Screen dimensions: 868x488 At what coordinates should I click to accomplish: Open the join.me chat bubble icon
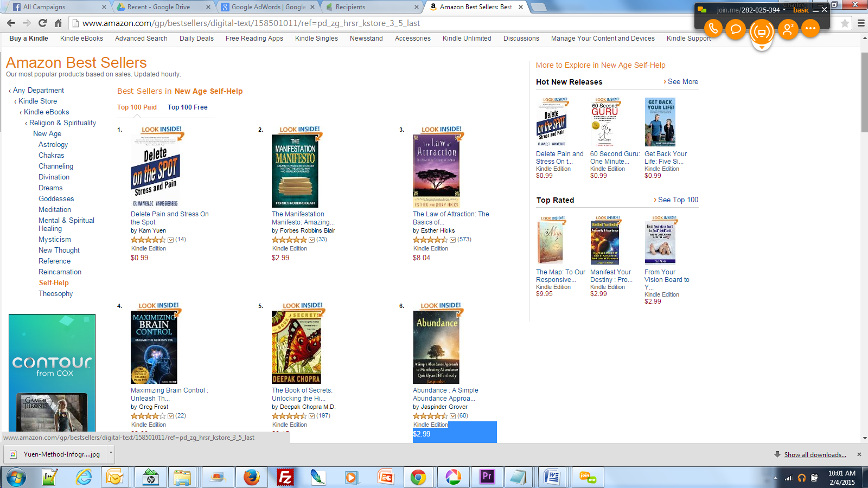(736, 29)
